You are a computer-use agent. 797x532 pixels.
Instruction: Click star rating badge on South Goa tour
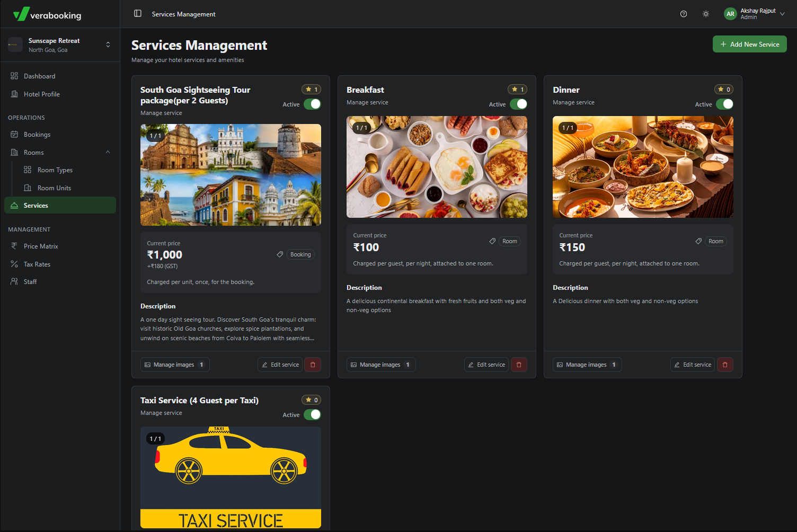tap(311, 90)
